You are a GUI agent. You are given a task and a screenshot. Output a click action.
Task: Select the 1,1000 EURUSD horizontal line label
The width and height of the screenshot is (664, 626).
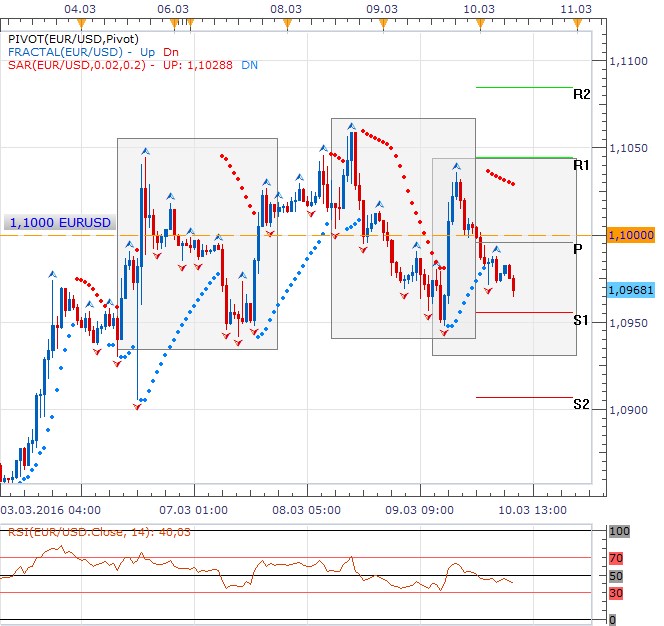59,223
